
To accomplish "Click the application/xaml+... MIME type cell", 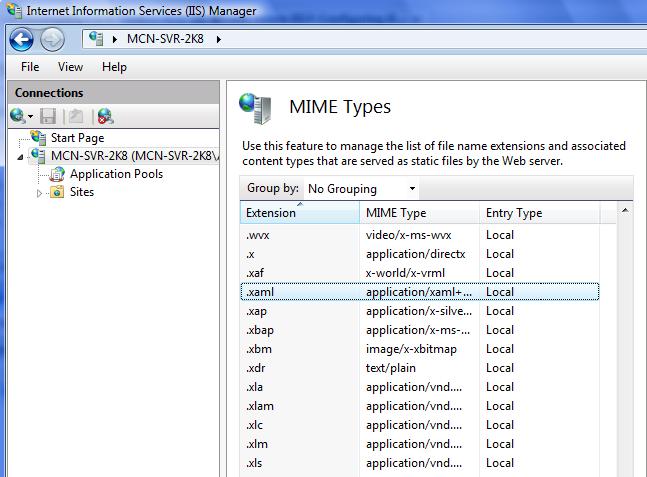I will pyautogui.click(x=418, y=292).
